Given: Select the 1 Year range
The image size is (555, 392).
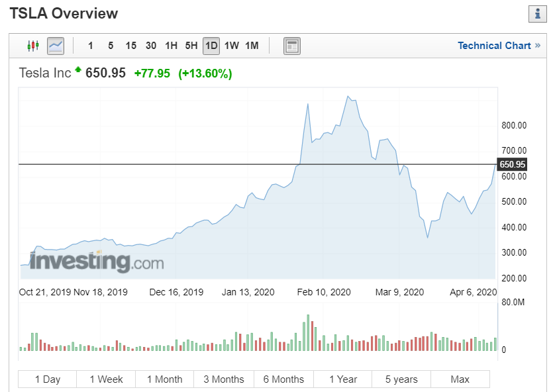Looking at the screenshot, I should pyautogui.click(x=343, y=379).
